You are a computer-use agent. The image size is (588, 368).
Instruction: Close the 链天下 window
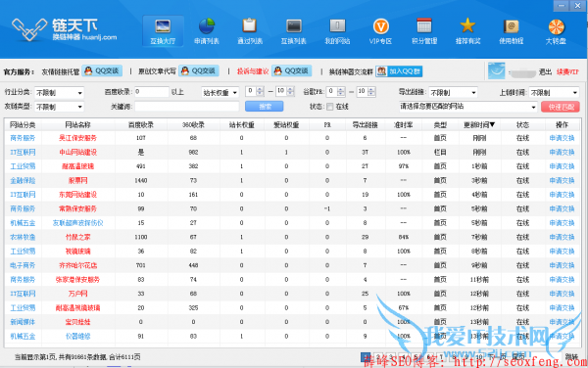(x=578, y=5)
